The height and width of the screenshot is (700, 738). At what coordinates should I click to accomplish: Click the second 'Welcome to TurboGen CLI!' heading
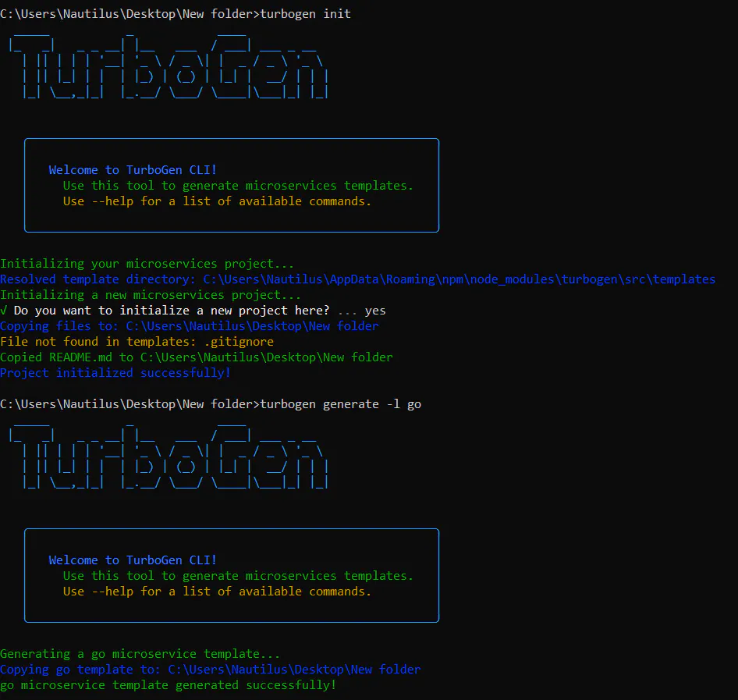[133, 560]
